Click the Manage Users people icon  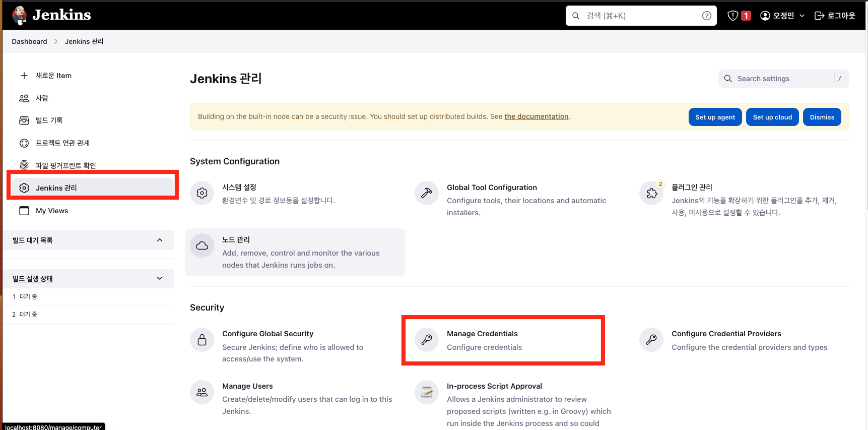pyautogui.click(x=202, y=392)
